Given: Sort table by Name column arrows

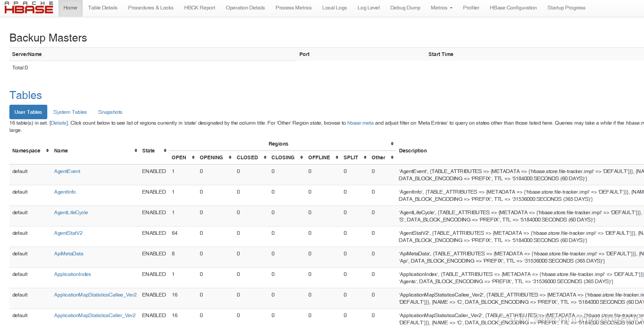Looking at the screenshot, I should click(x=136, y=151).
